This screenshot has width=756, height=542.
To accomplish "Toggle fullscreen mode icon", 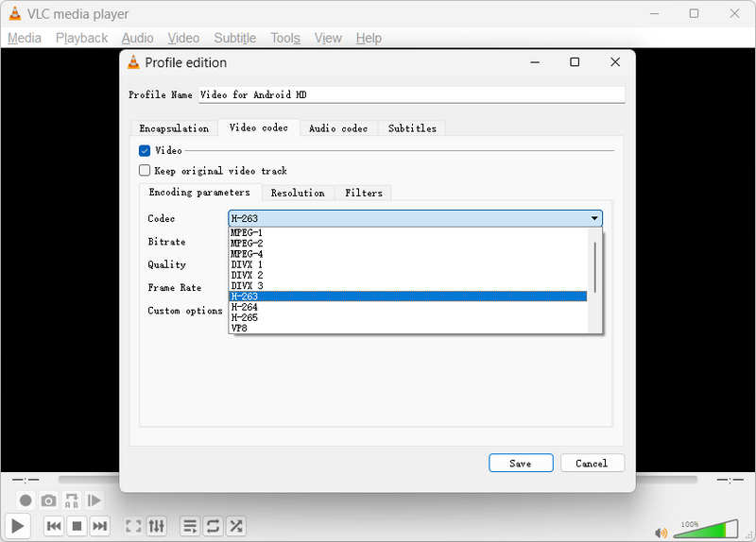I will pos(133,526).
